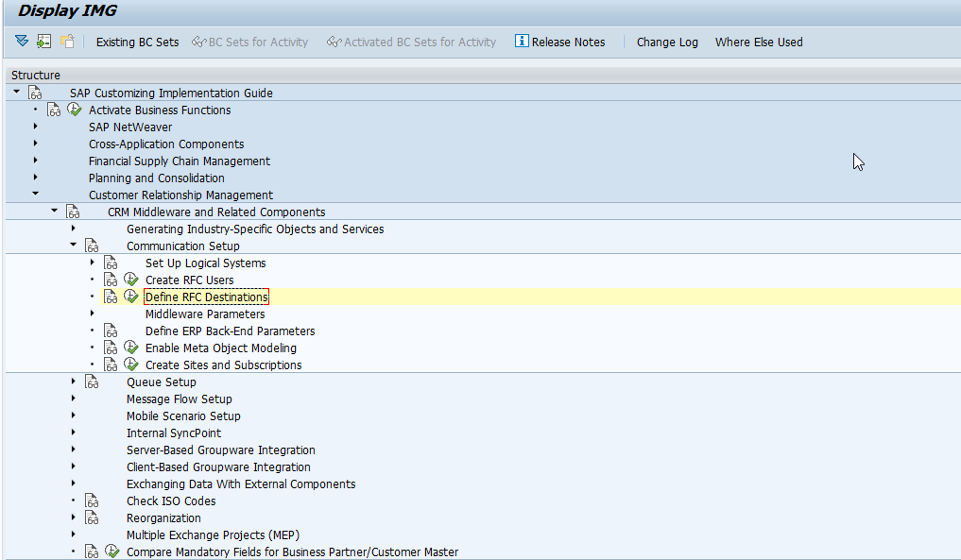
Task: Execute the Enable Meta Object Modeling activity icon
Action: pyautogui.click(x=131, y=348)
